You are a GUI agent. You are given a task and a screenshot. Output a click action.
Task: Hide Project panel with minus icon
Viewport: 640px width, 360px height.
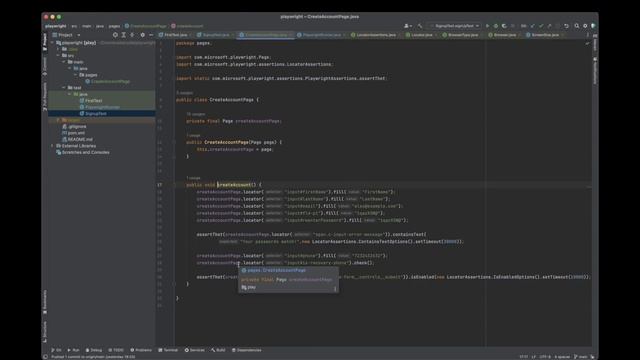(x=151, y=35)
